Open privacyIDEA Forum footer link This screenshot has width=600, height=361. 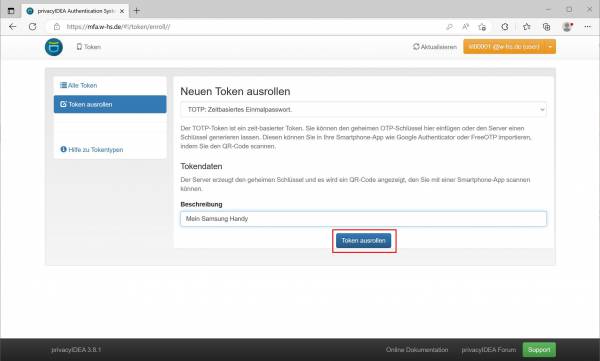(x=489, y=350)
